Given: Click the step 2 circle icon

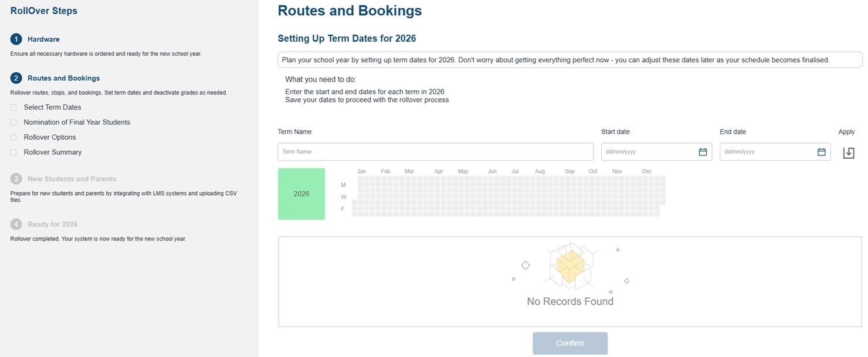Looking at the screenshot, I should pos(16,78).
